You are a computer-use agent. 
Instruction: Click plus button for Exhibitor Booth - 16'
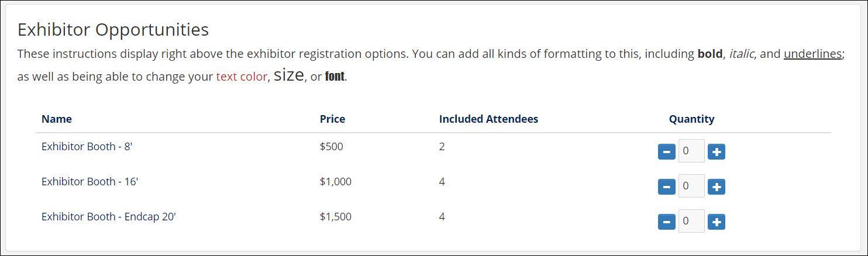click(717, 187)
